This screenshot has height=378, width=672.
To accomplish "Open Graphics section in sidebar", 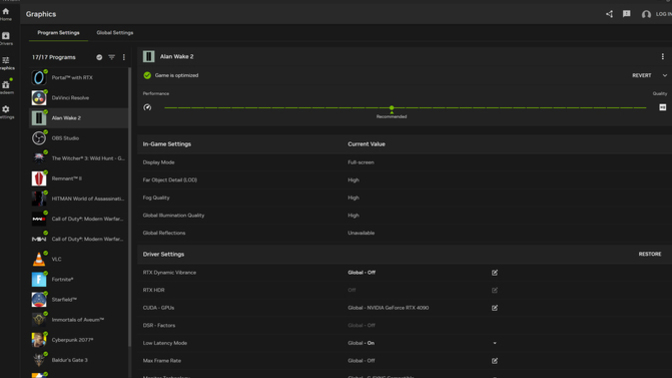I will [6, 63].
